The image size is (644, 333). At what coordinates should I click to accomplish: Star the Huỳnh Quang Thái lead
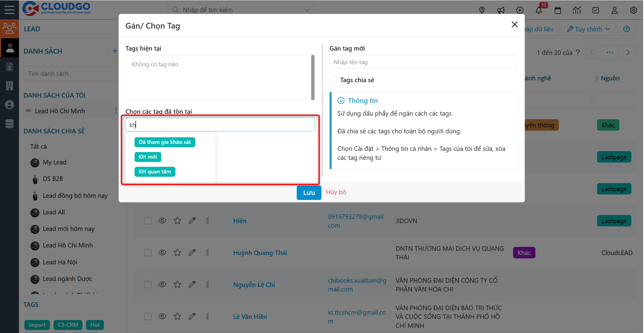177,253
